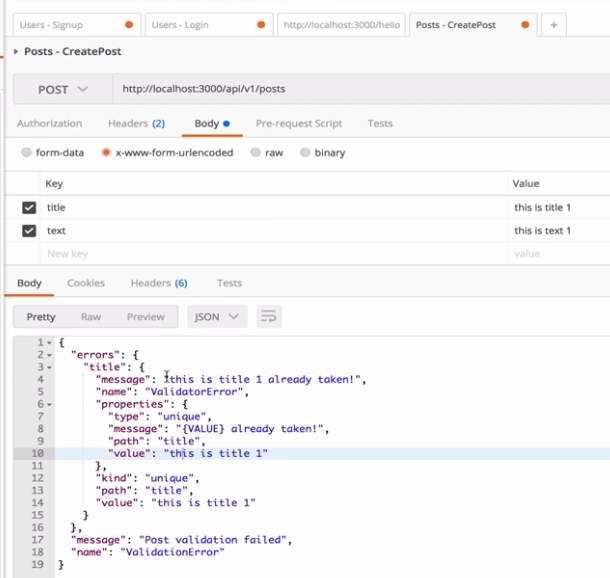Click the request URL input field

click(350, 89)
